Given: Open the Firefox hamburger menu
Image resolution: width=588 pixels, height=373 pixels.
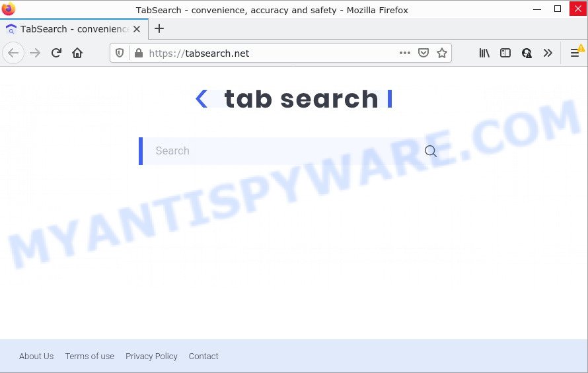Looking at the screenshot, I should tap(575, 53).
